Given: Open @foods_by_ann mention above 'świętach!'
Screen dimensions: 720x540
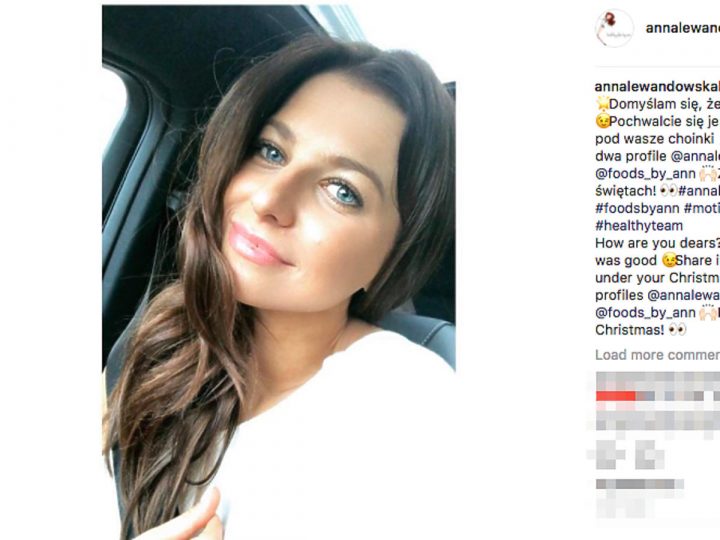Looking at the screenshot, I should (645, 174).
